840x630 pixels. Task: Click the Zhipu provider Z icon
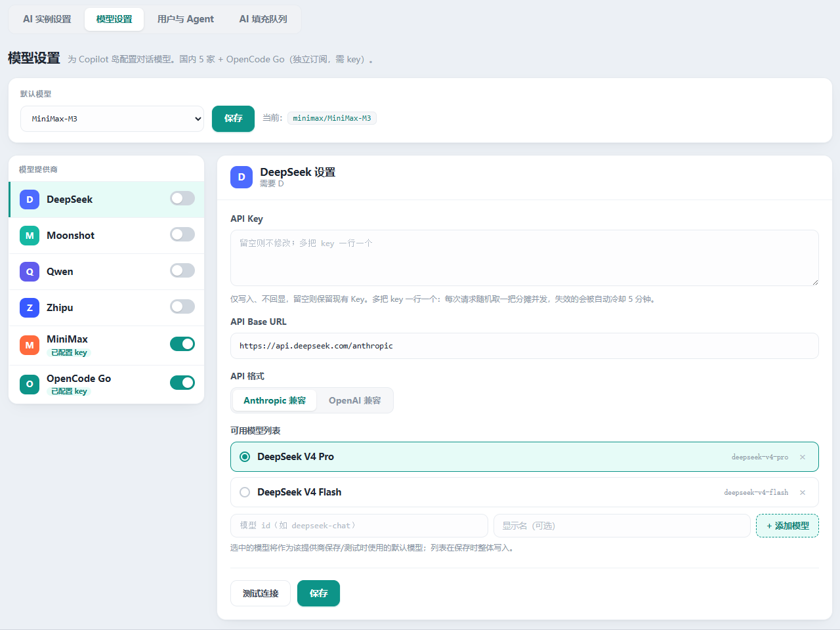tap(30, 308)
